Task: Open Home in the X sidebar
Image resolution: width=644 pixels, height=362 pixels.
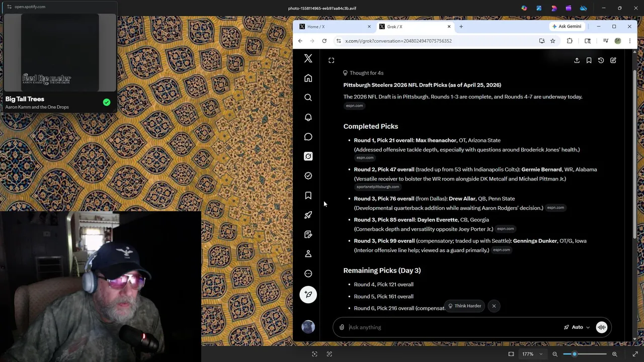Action: (308, 78)
